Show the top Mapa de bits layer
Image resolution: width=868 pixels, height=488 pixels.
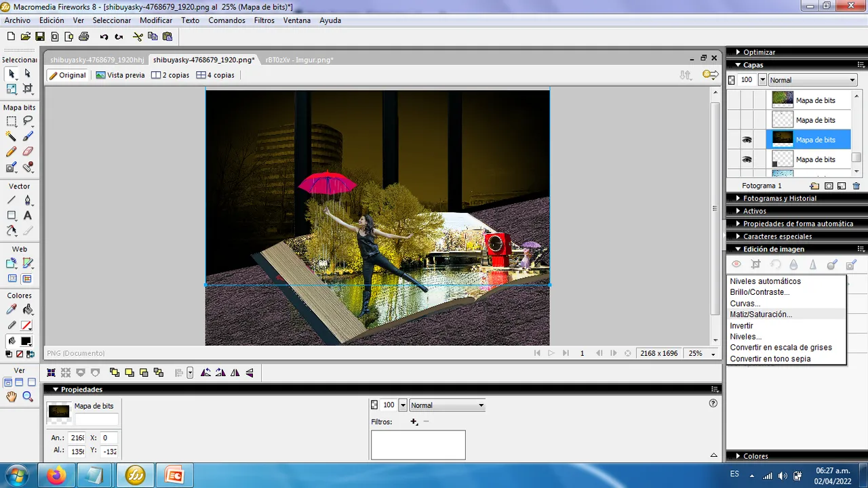[747, 100]
